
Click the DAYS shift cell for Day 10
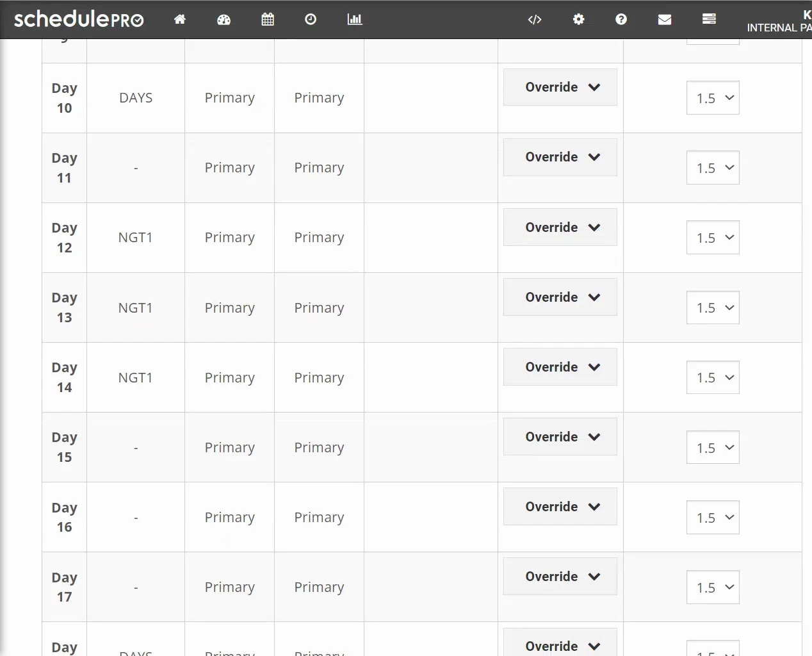pyautogui.click(x=136, y=98)
